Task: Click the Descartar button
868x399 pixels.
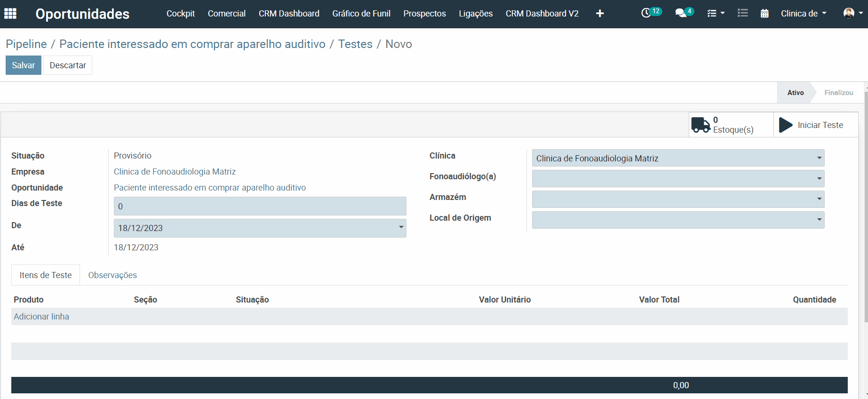Action: pyautogui.click(x=68, y=65)
